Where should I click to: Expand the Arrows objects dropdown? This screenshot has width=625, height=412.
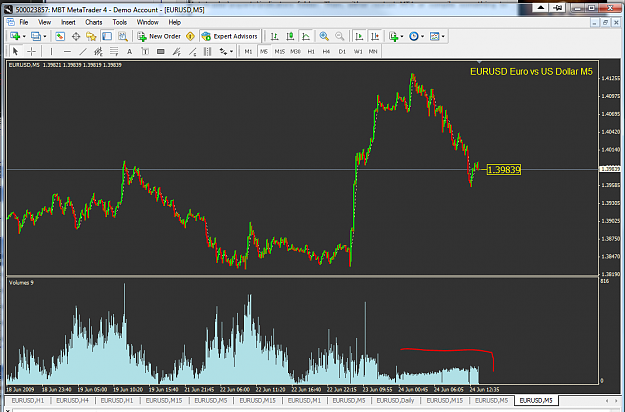point(232,52)
